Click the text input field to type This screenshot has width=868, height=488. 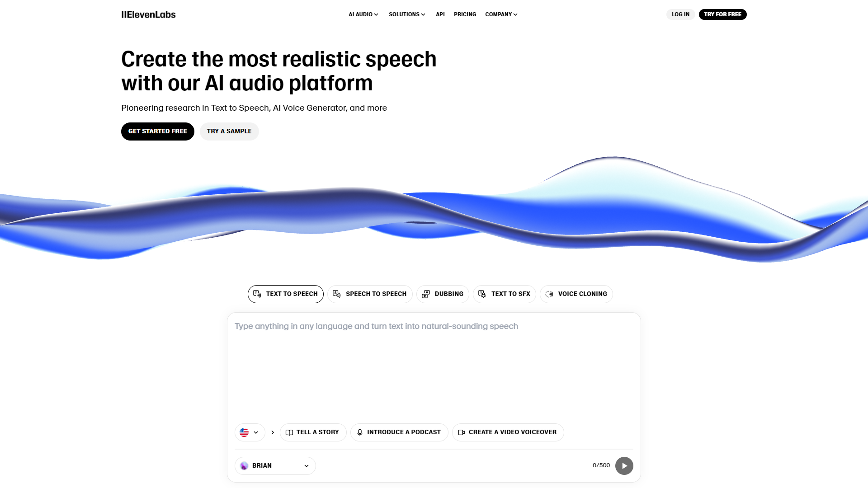pyautogui.click(x=434, y=366)
